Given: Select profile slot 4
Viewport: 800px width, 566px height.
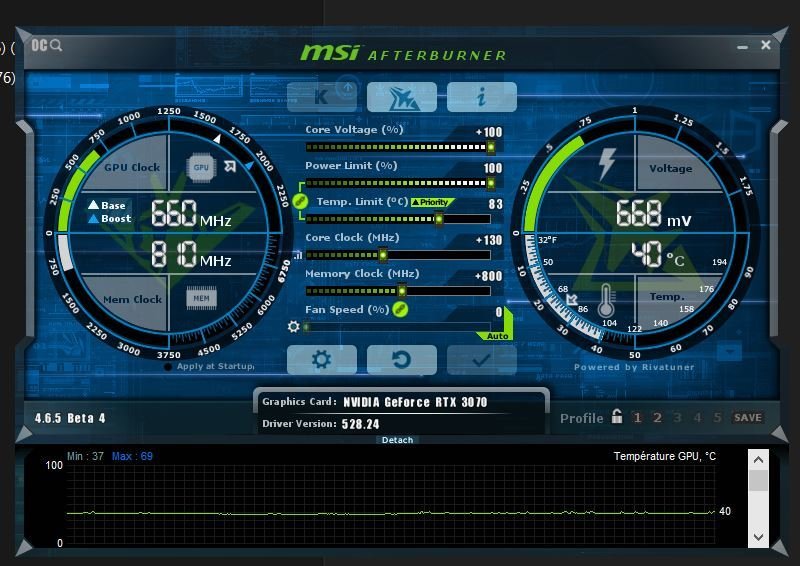Looking at the screenshot, I should point(697,417).
